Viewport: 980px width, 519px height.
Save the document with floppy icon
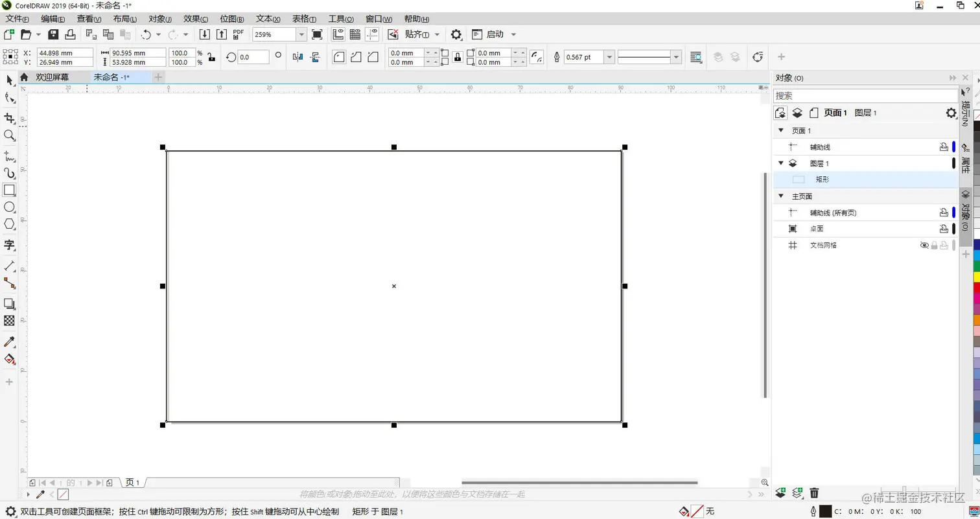click(x=53, y=34)
